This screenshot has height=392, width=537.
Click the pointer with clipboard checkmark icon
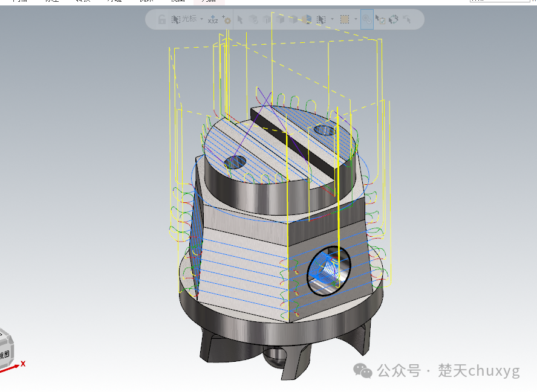click(380, 19)
